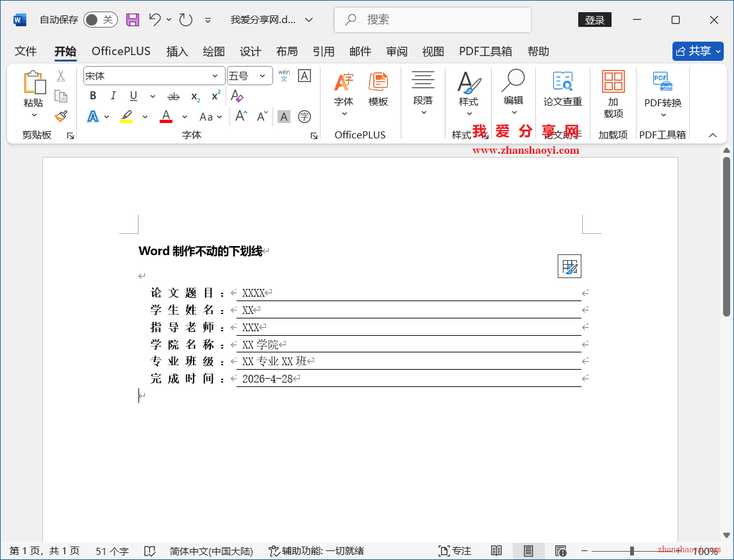734x560 pixels.
Task: Click the 共享 Share button
Action: click(x=698, y=51)
